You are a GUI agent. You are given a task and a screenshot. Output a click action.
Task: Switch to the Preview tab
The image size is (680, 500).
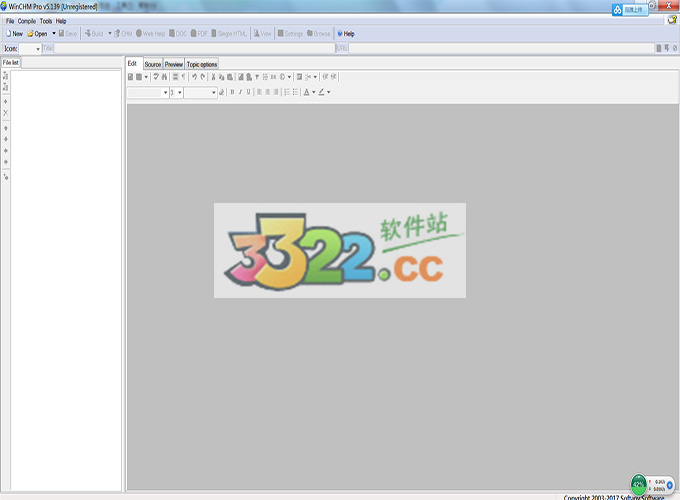coord(173,64)
